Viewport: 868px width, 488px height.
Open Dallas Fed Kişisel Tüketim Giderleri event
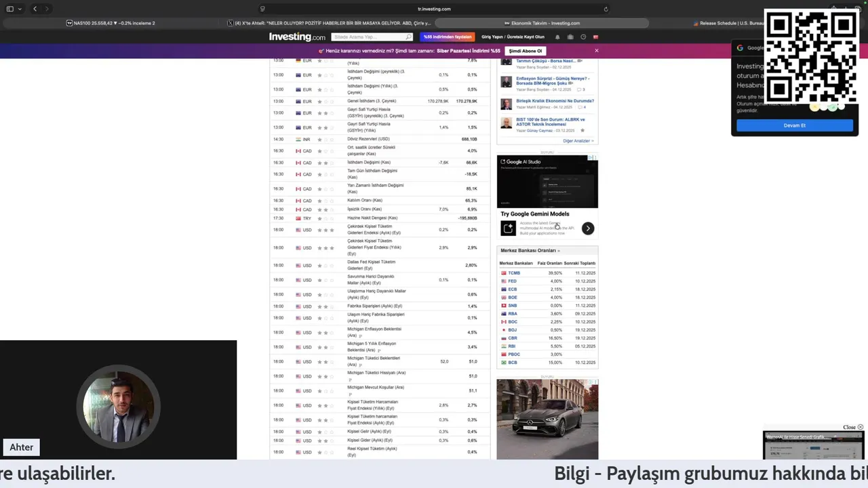tap(371, 264)
